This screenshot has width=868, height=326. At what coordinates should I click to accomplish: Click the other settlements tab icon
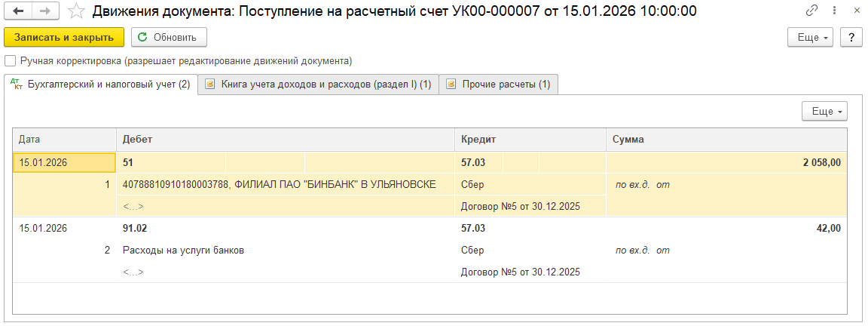451,85
